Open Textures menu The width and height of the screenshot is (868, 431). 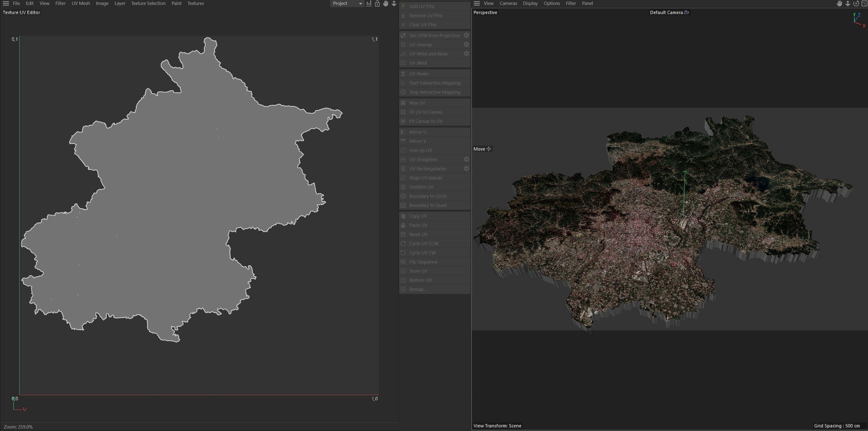pyautogui.click(x=196, y=3)
